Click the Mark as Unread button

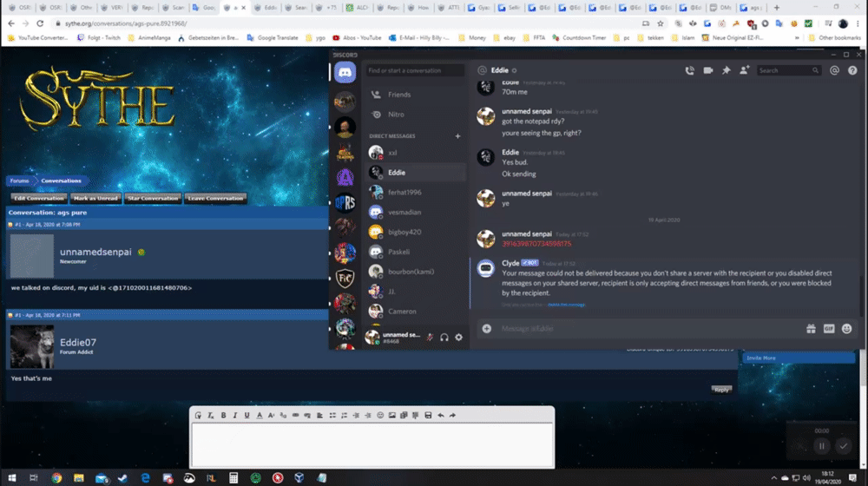click(95, 198)
